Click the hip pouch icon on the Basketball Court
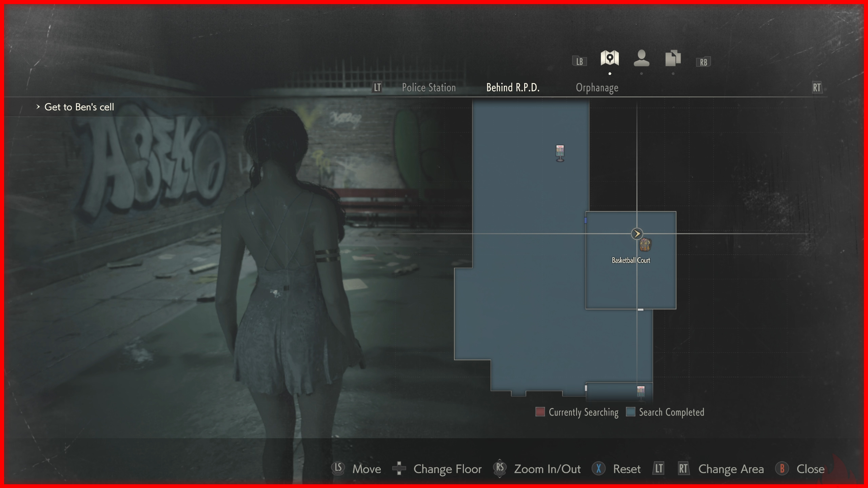Image resolution: width=868 pixels, height=488 pixels. click(645, 245)
